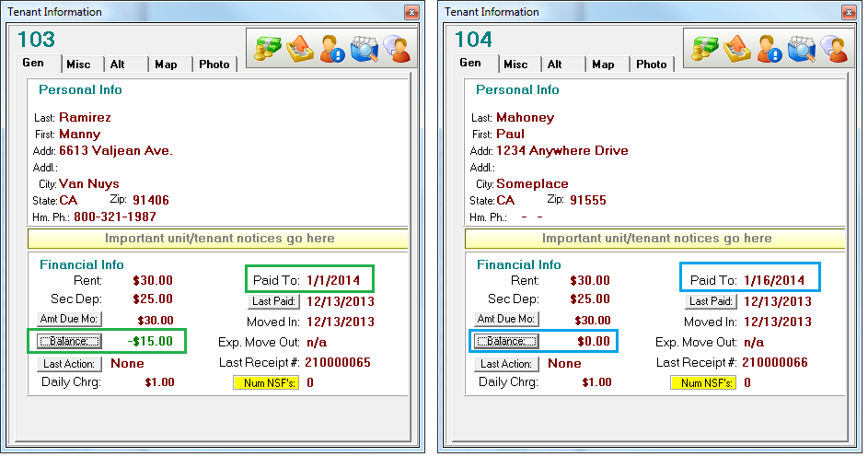
Task: Click the Amt Due Mo button in unit 104
Action: 506,319
